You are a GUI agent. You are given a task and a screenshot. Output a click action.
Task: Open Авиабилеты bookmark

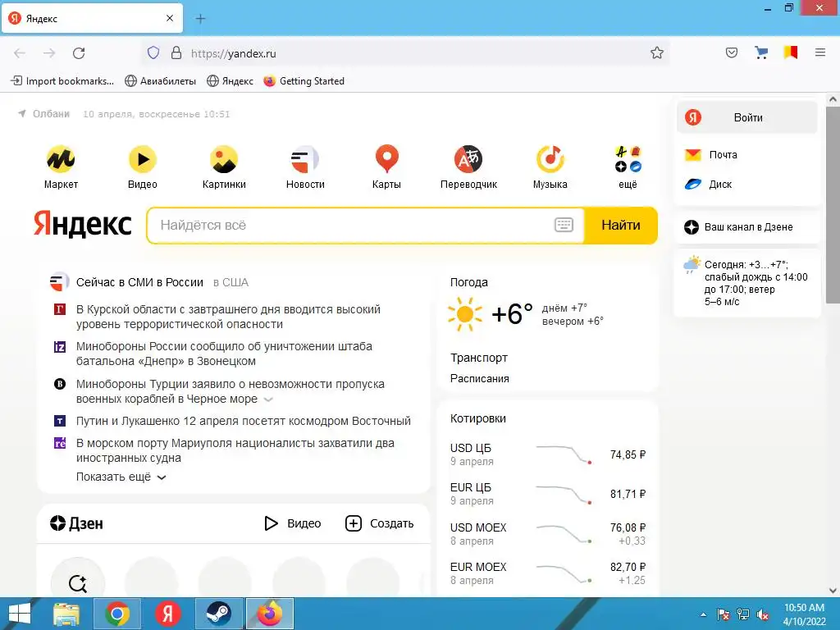click(x=160, y=81)
